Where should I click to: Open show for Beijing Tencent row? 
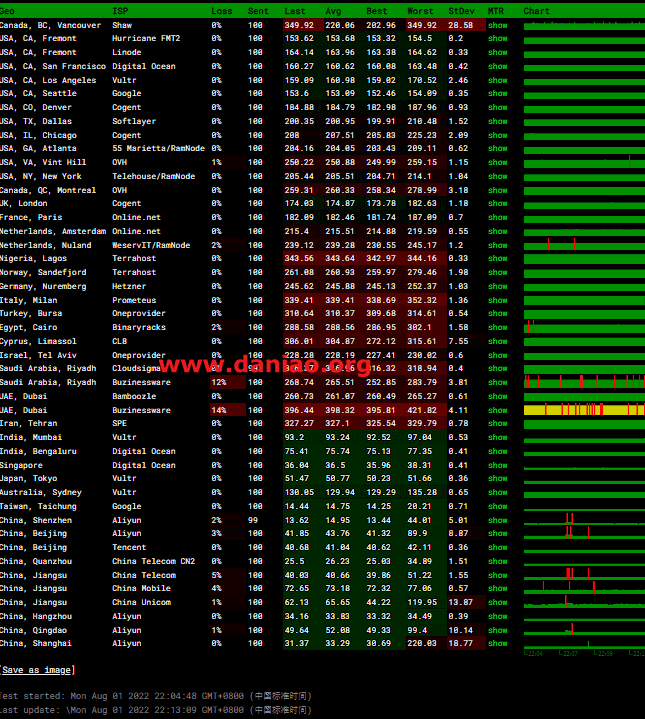[497, 548]
